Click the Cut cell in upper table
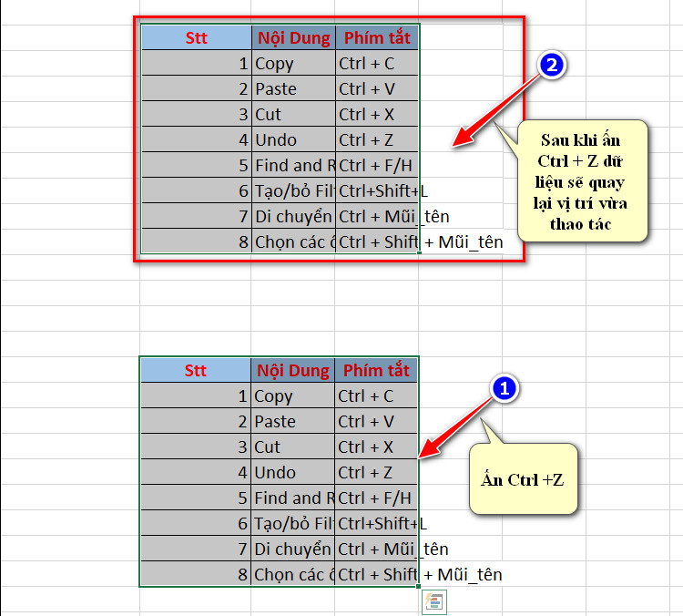Image resolution: width=683 pixels, height=616 pixels. point(293,114)
